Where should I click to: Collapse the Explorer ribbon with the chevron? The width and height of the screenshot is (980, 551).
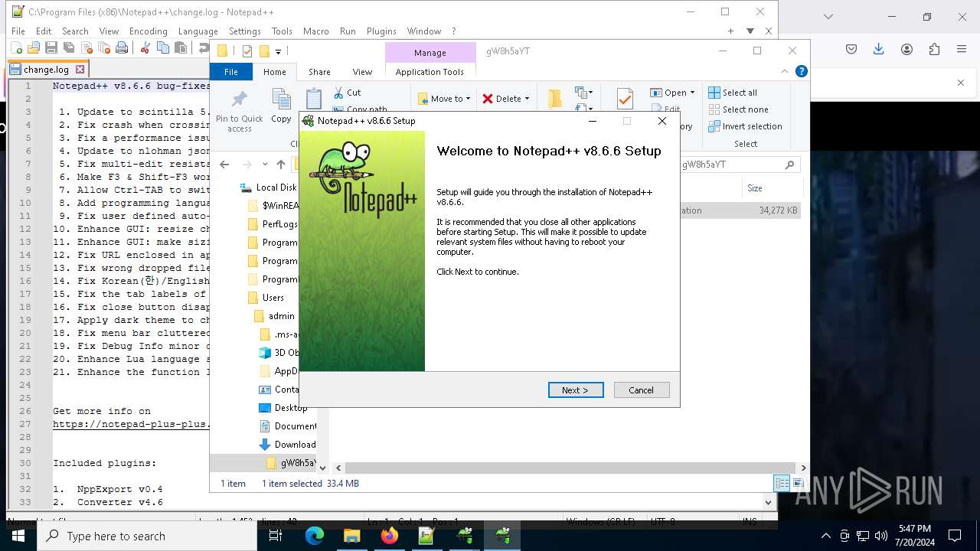coord(785,71)
